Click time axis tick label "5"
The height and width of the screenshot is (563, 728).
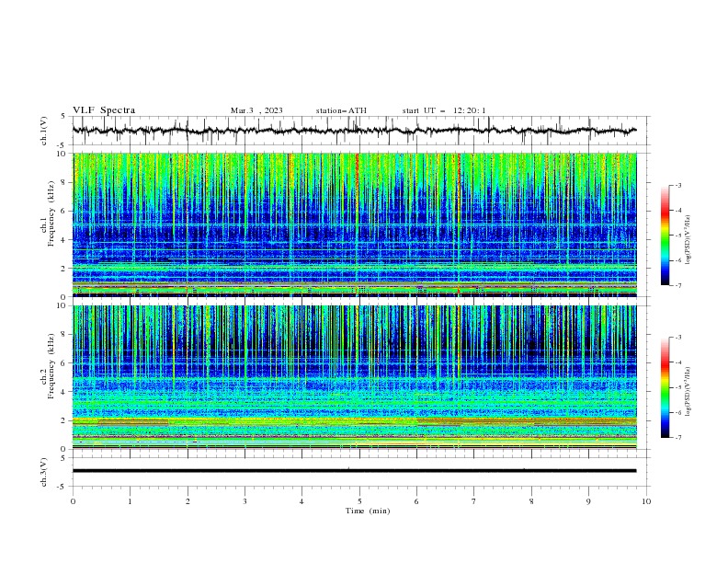(x=359, y=501)
